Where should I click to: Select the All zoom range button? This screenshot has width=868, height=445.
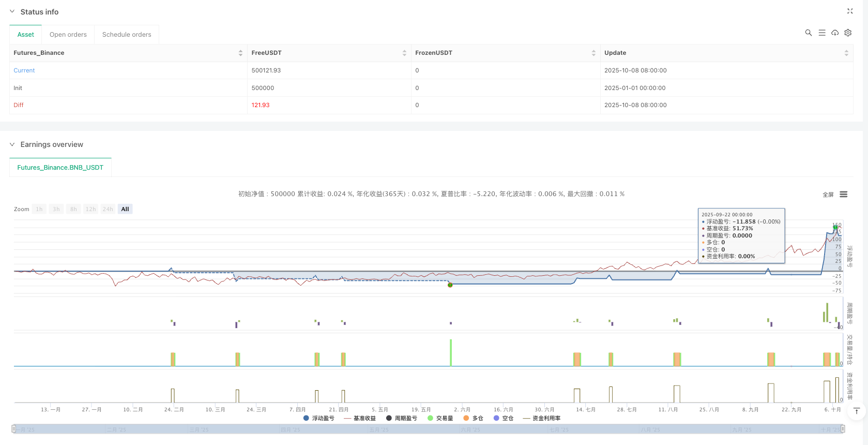125,209
